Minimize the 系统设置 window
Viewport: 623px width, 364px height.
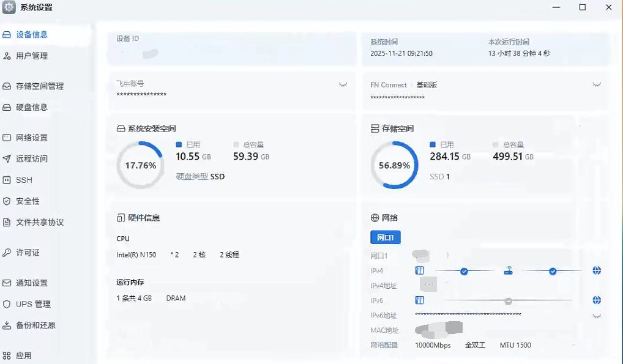point(556,7)
